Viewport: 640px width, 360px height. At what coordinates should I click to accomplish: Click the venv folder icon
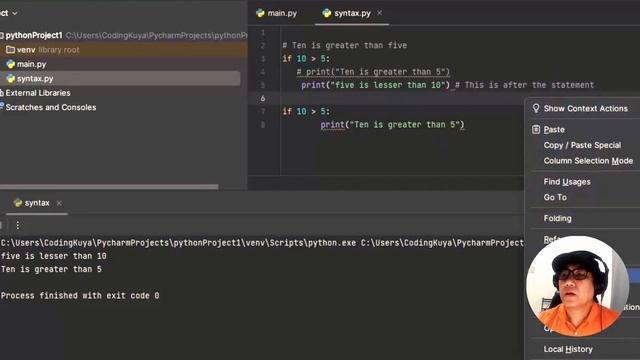11,50
